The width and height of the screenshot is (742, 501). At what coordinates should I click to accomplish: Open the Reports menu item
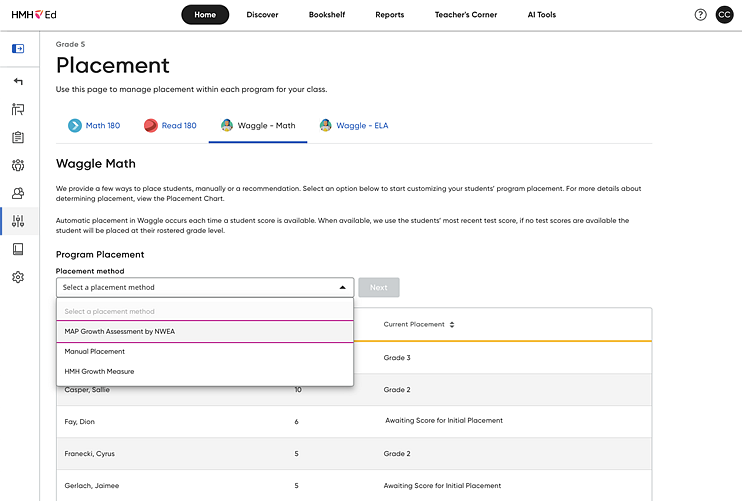click(x=389, y=15)
